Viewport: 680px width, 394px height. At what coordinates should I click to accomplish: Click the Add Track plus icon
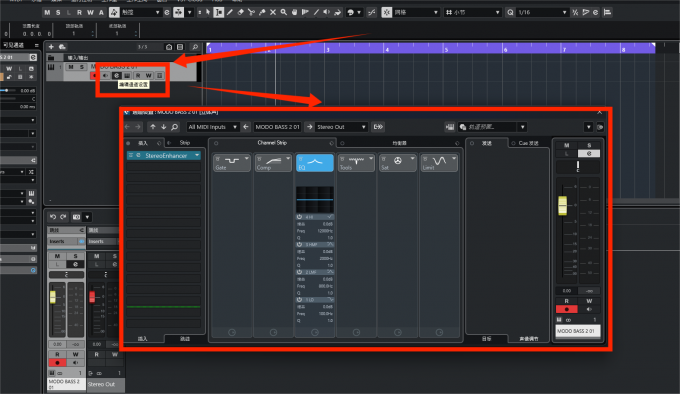pos(51,47)
